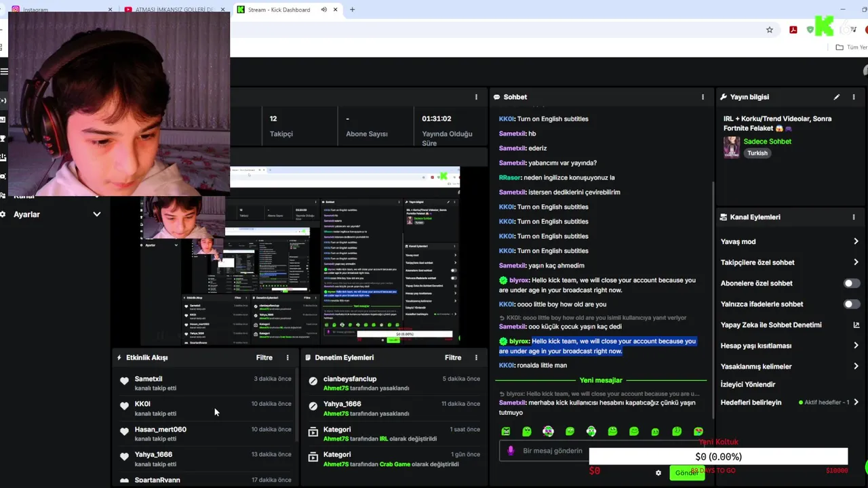Switch to the Instagram tab
868x488 pixels.
(61, 9)
